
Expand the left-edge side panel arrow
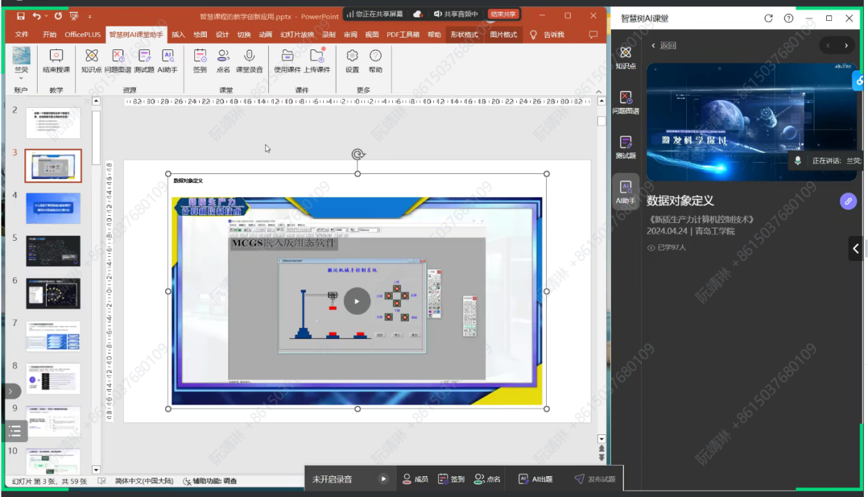coord(10,391)
